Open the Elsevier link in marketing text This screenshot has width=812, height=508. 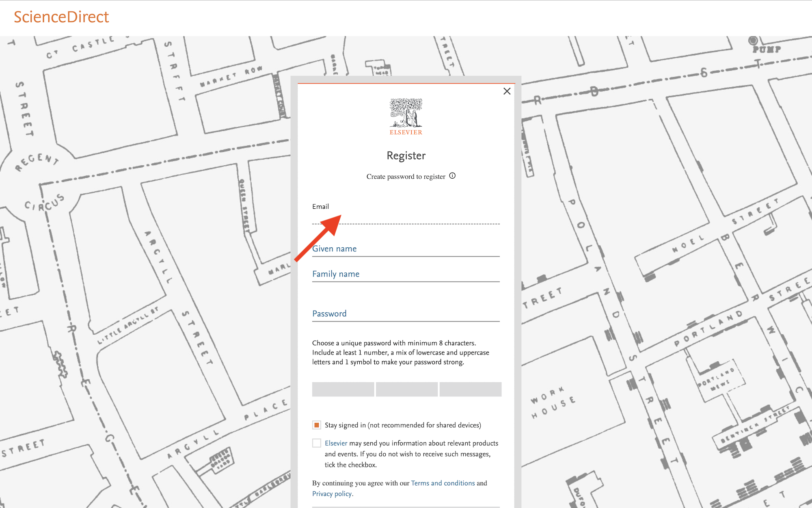click(336, 443)
